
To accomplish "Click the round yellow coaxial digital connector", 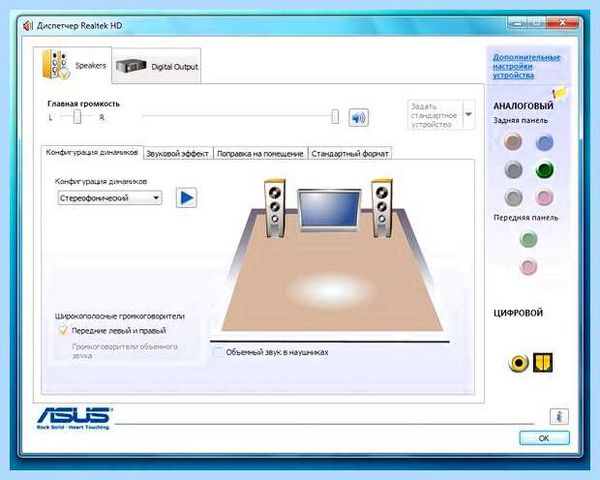I will coord(518,362).
